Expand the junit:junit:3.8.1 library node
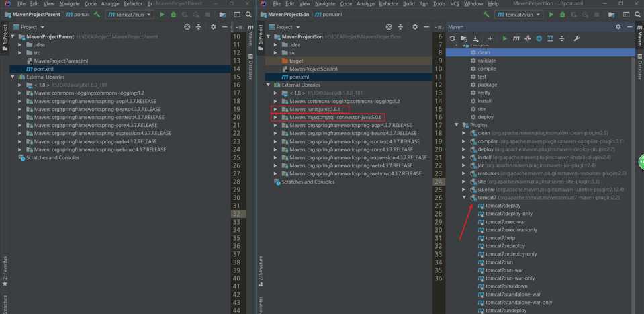The image size is (644, 314). pos(275,110)
